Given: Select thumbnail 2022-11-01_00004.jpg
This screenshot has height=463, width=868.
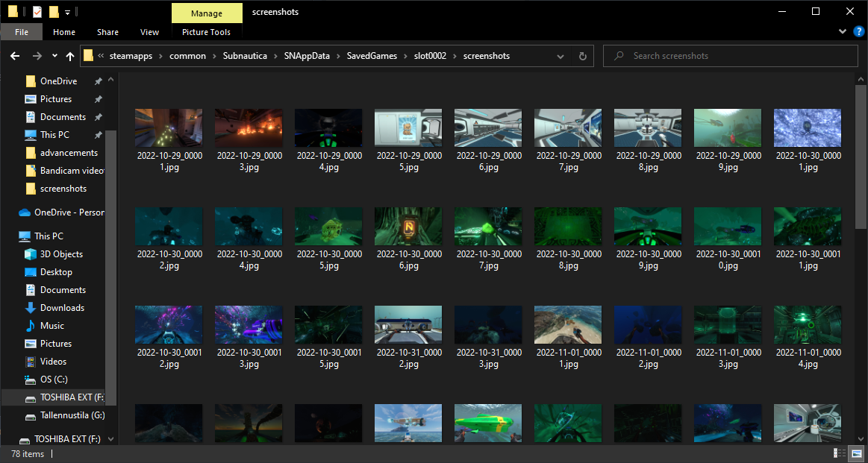Looking at the screenshot, I should (x=808, y=325).
